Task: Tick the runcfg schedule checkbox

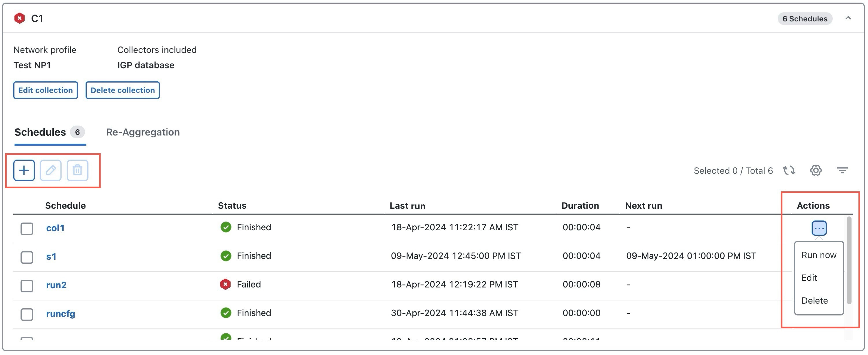Action: click(27, 314)
